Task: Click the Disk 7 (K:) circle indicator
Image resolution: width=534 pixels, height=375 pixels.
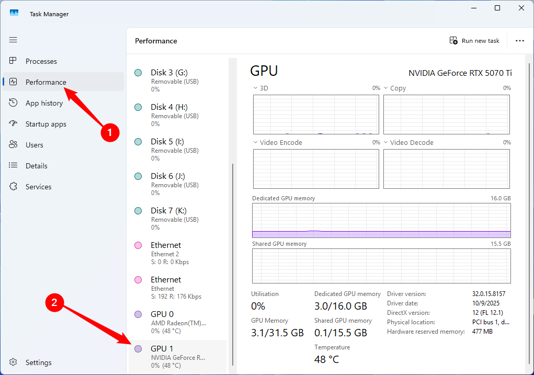Action: (138, 211)
